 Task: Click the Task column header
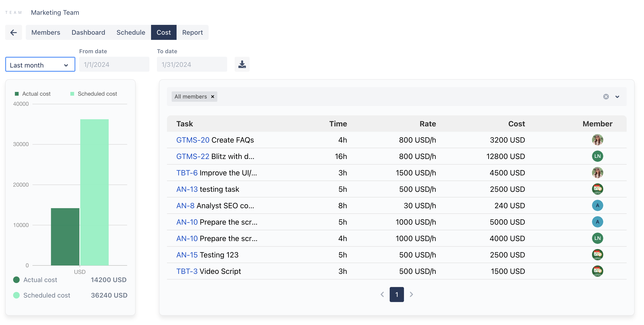(x=185, y=124)
